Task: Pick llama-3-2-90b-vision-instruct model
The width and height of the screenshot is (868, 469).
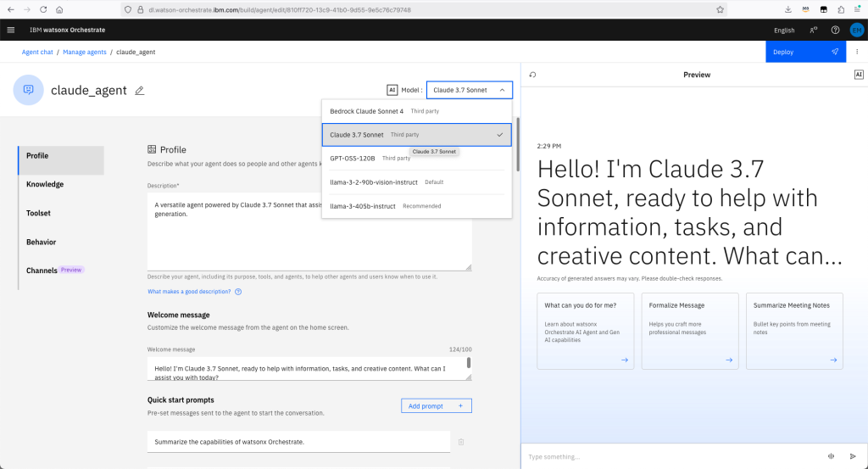Action: coord(417,182)
